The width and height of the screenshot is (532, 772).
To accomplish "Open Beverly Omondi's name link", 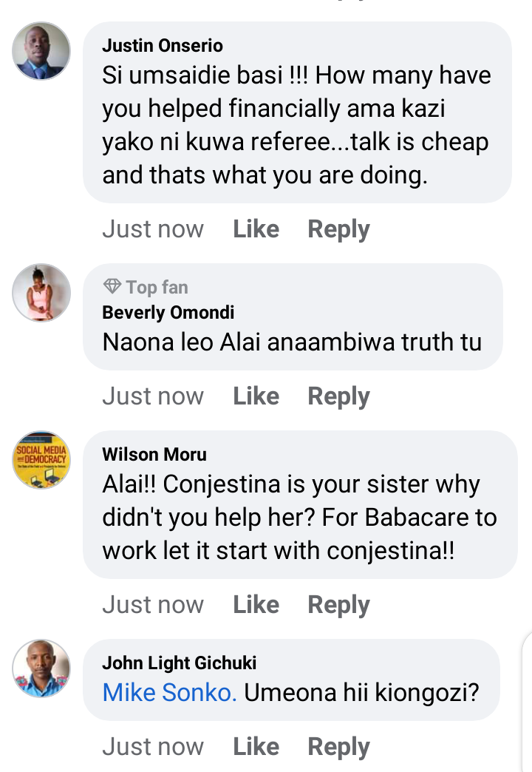I will pyautogui.click(x=168, y=312).
